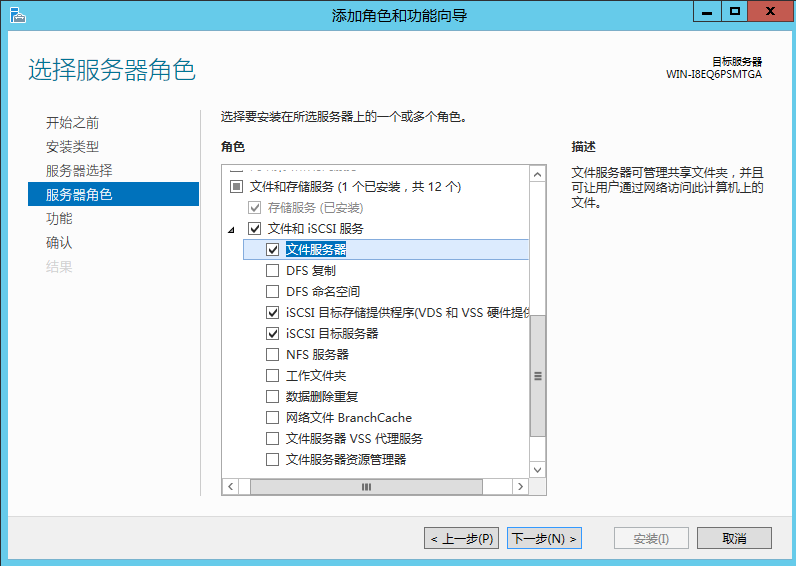Screen dimensions: 796x566
Task: Go to the 确认 step
Action: tap(59, 243)
